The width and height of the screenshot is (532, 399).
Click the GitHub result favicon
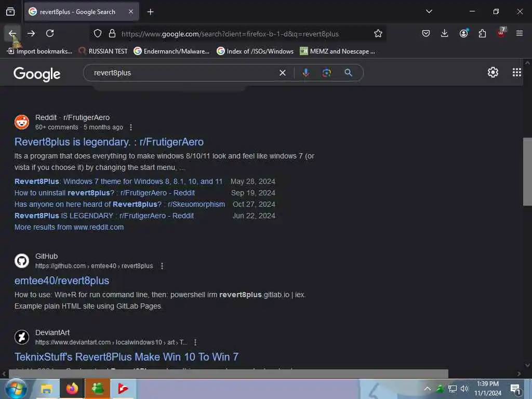point(22,261)
